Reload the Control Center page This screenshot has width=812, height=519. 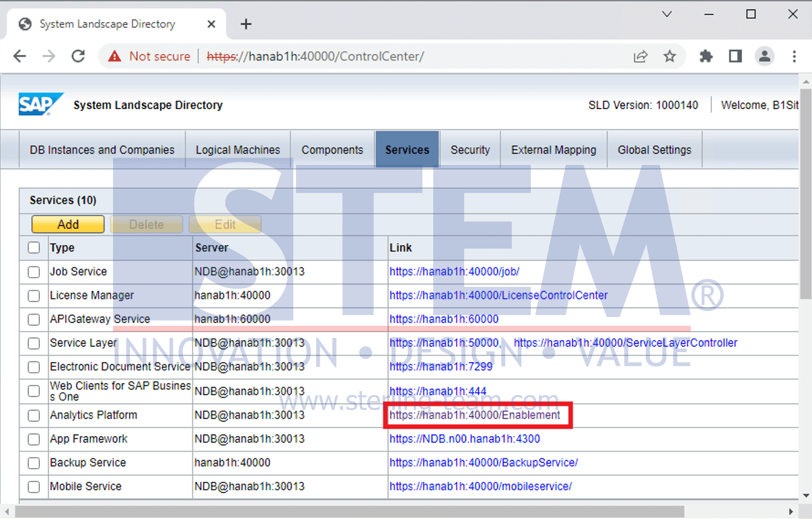click(x=78, y=57)
